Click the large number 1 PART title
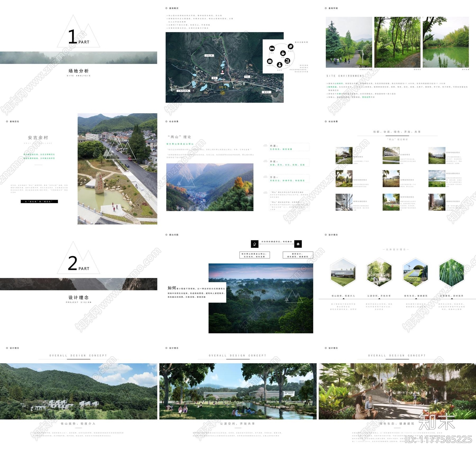476x451 pixels. point(79,37)
